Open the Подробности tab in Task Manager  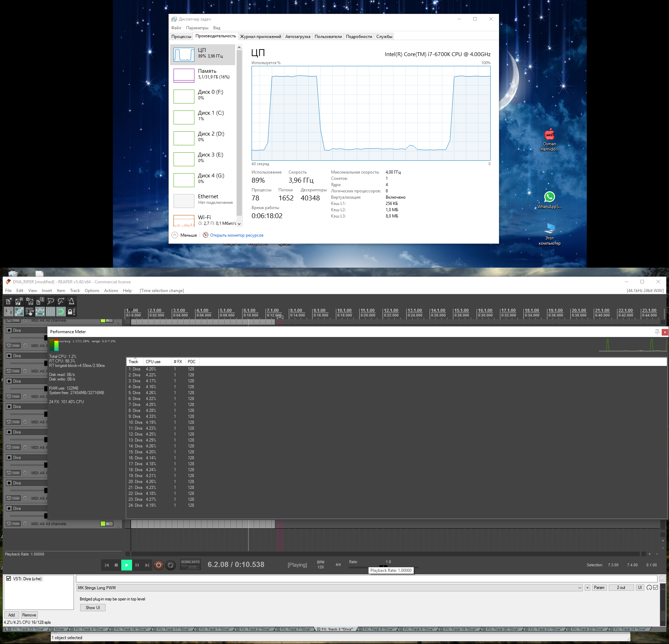click(x=359, y=37)
